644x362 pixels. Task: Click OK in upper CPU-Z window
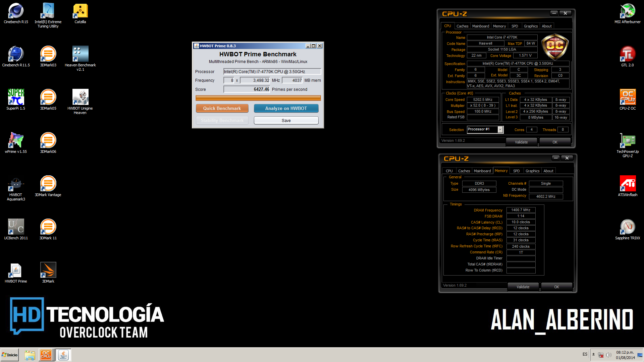click(555, 142)
